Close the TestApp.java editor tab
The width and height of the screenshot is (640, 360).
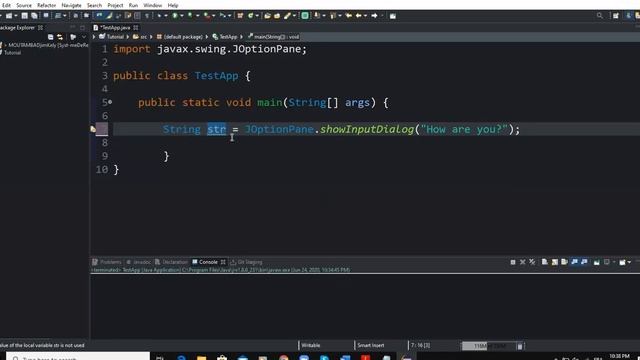[x=136, y=28]
